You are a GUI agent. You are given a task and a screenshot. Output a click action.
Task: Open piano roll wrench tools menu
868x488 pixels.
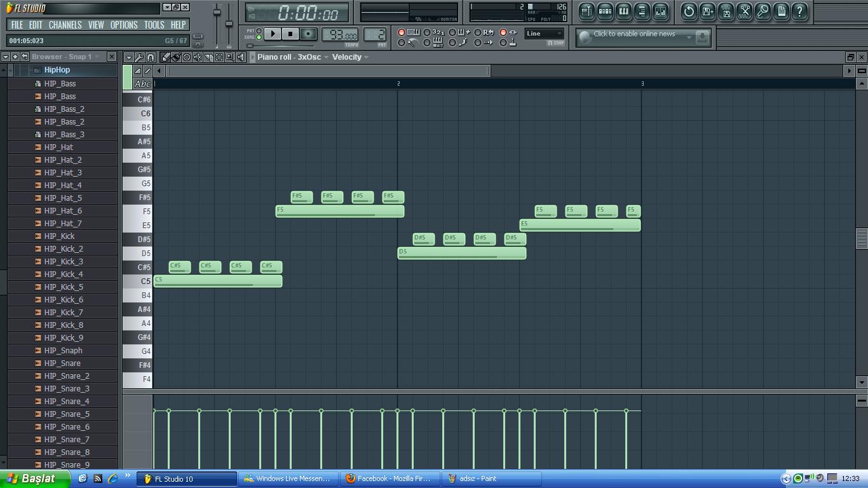tap(139, 57)
